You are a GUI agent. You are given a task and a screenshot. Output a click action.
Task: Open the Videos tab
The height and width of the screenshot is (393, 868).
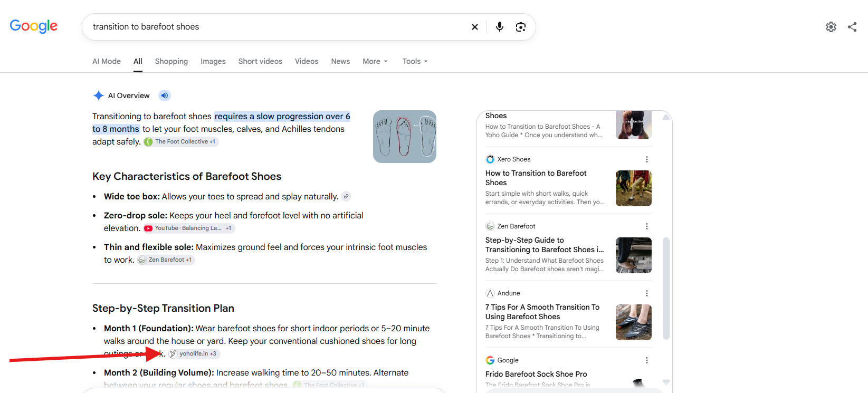tap(307, 61)
